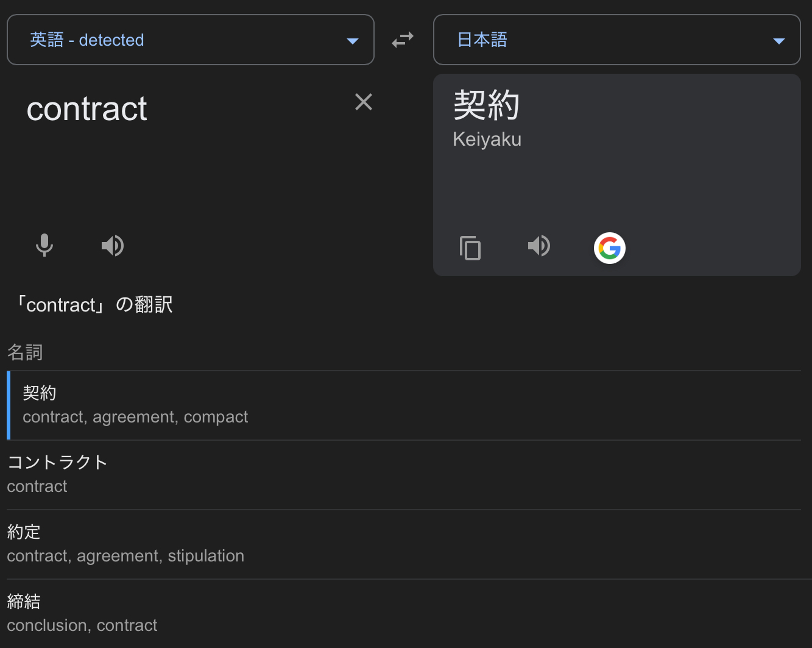The image size is (812, 648).
Task: Click the conclusion, contract synonyms line
Action: click(x=82, y=625)
